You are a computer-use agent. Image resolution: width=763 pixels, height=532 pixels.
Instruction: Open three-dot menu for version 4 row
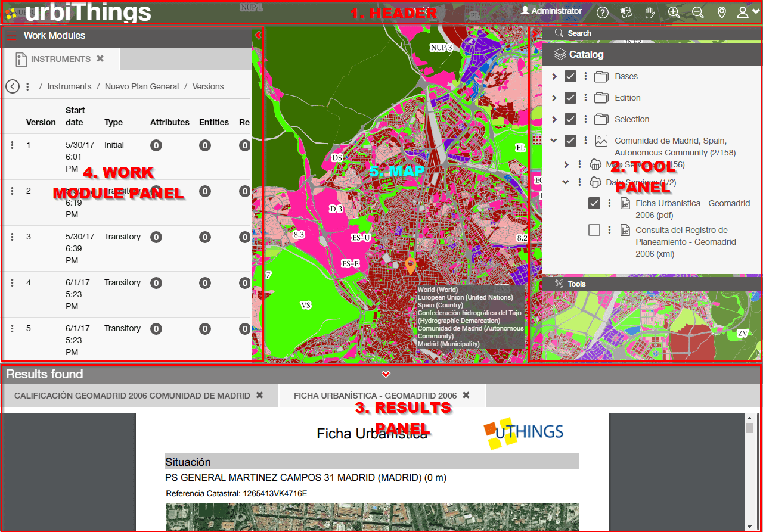coord(12,282)
